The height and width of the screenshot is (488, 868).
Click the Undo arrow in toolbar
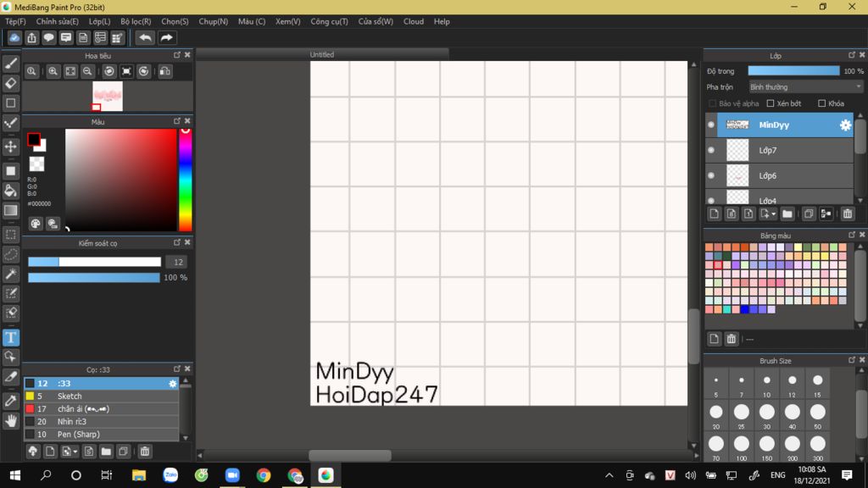(x=146, y=37)
